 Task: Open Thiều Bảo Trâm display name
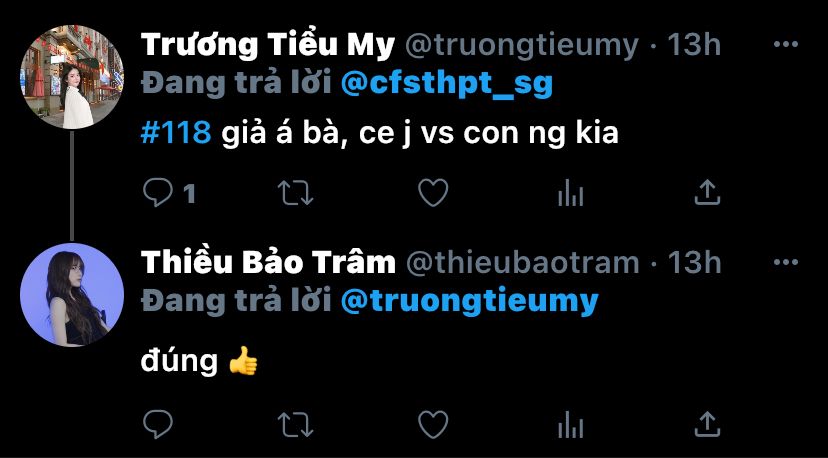pos(268,263)
